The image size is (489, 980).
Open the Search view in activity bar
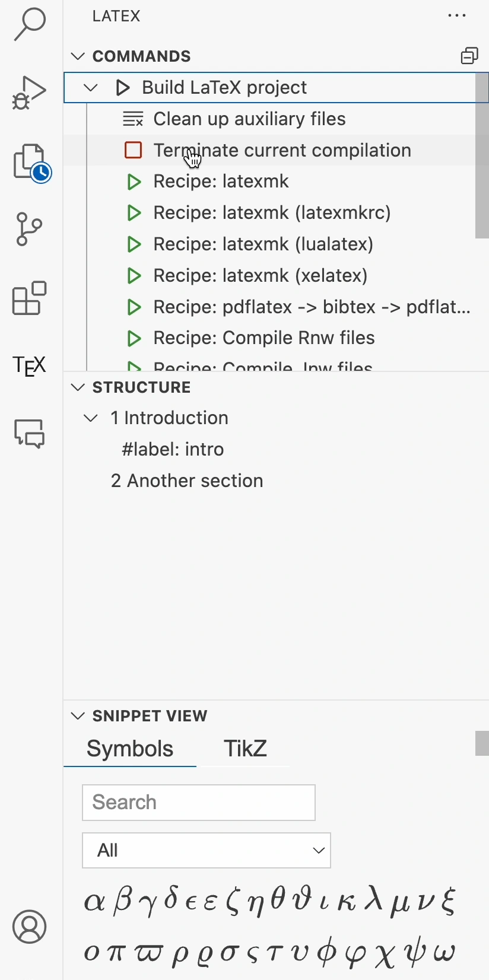coord(30,24)
